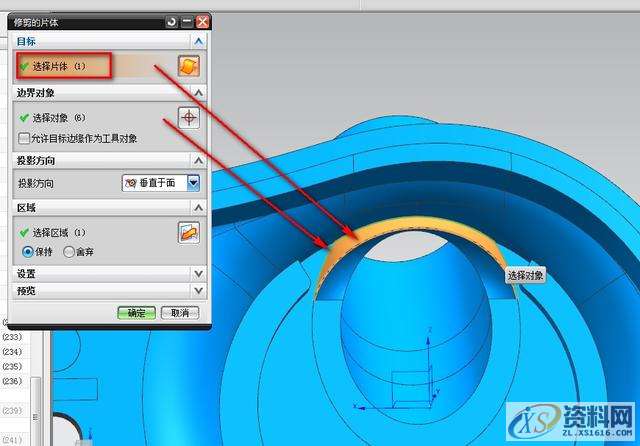
Task: Minimize the 修剪的片体 dialog
Action: [x=187, y=21]
